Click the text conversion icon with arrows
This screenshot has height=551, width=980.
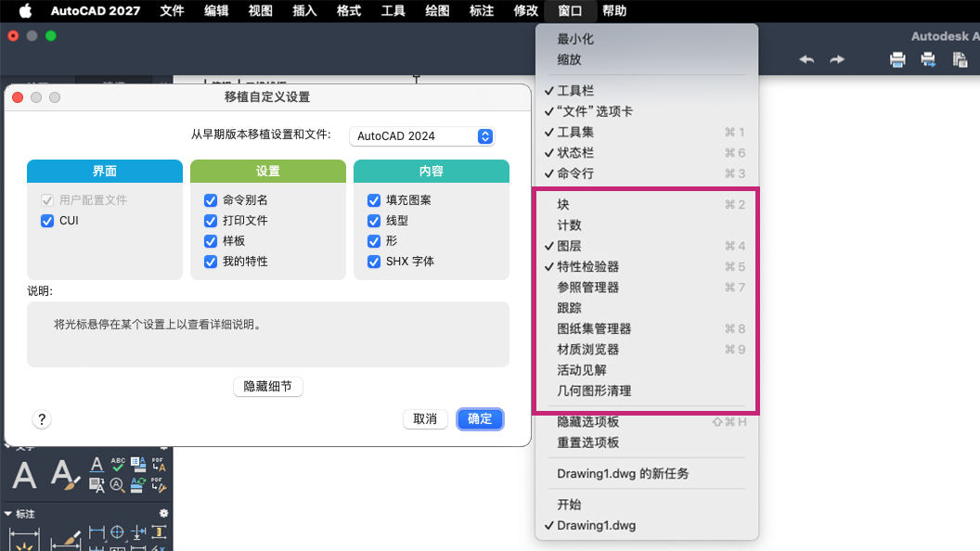click(97, 485)
